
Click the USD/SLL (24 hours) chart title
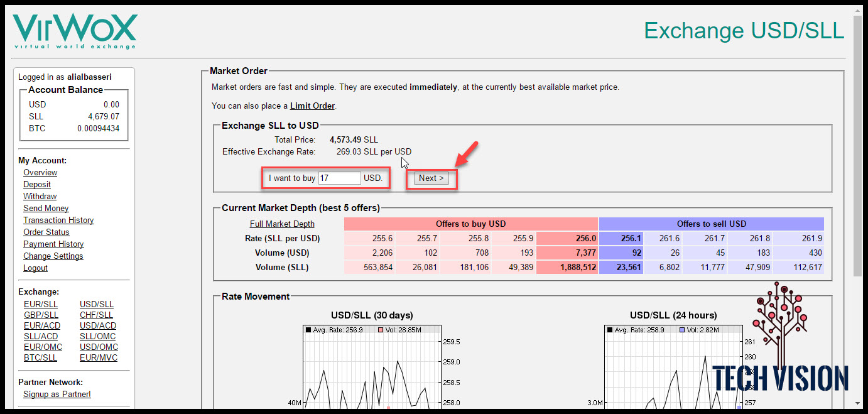673,315
